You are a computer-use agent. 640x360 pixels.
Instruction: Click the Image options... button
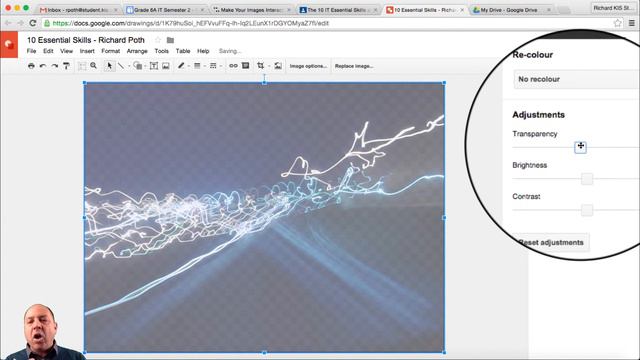[308, 66]
